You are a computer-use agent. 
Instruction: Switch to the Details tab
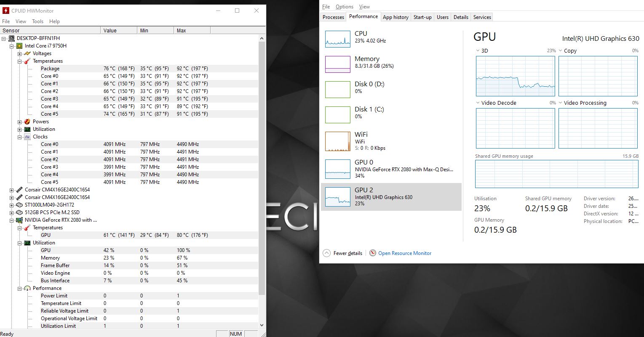(461, 17)
